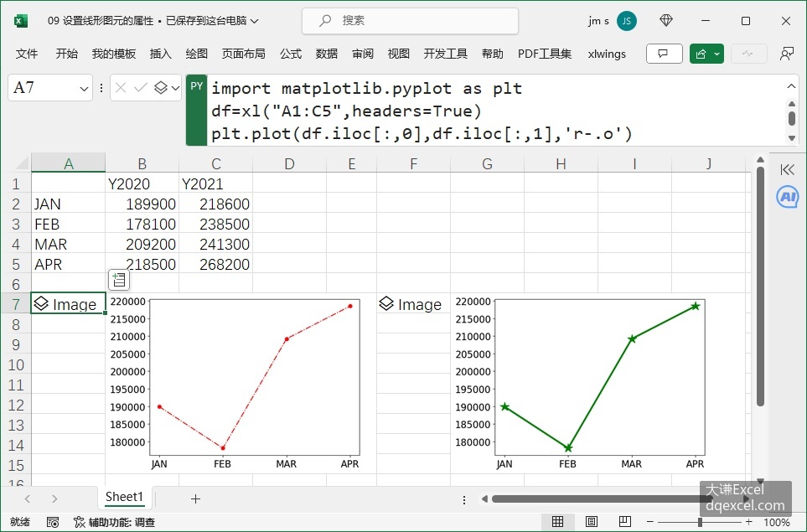807x532 pixels.
Task: Click the AI assistant icon
Action: pyautogui.click(x=788, y=197)
